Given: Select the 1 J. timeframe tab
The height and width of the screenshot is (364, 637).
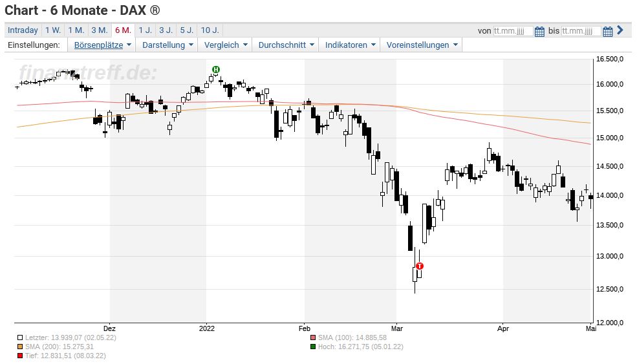Looking at the screenshot, I should coord(145,30).
